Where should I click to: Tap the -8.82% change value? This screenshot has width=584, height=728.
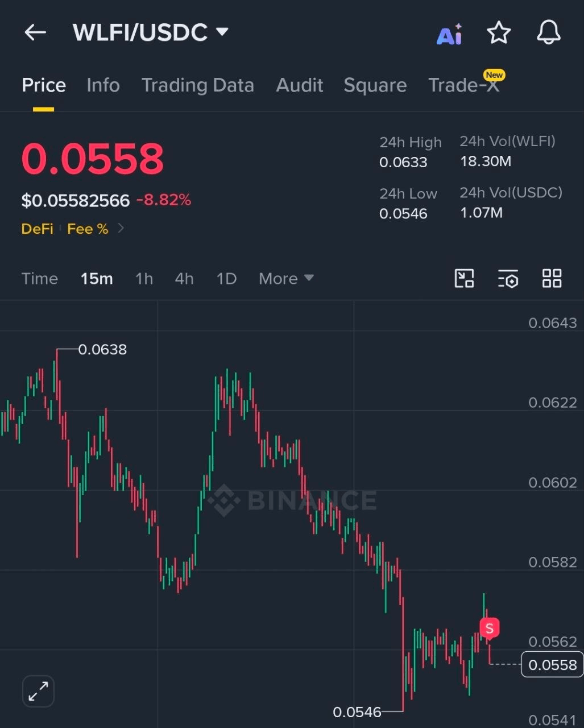164,200
